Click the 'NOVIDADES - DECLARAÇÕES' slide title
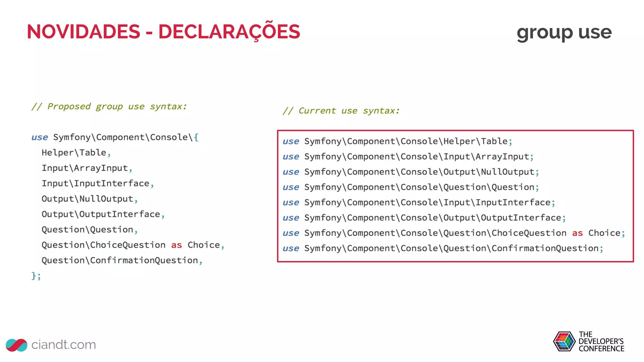Screen dimensions: 644x362 [x=163, y=32]
